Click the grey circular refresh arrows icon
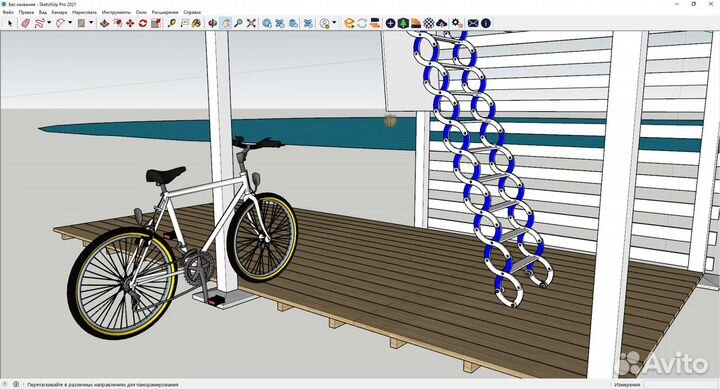The image size is (720, 389). pyautogui.click(x=362, y=23)
